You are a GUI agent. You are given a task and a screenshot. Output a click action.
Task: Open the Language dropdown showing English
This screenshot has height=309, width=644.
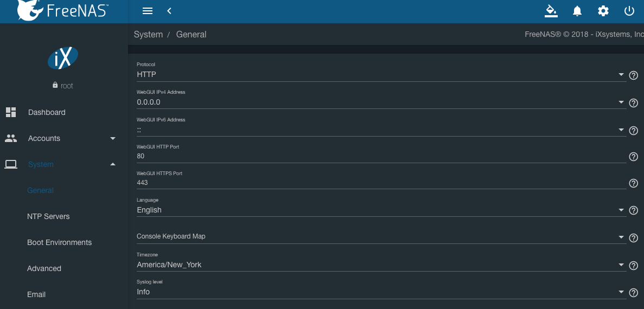coord(380,210)
